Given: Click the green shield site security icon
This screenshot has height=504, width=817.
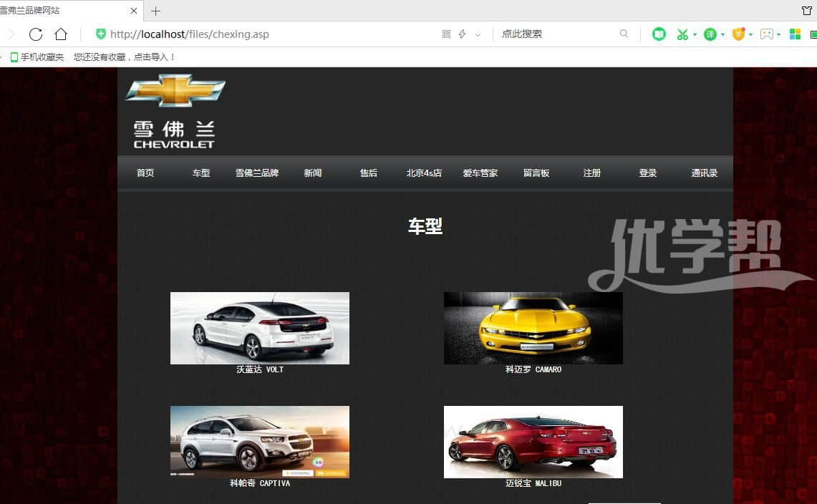Looking at the screenshot, I should [x=101, y=34].
